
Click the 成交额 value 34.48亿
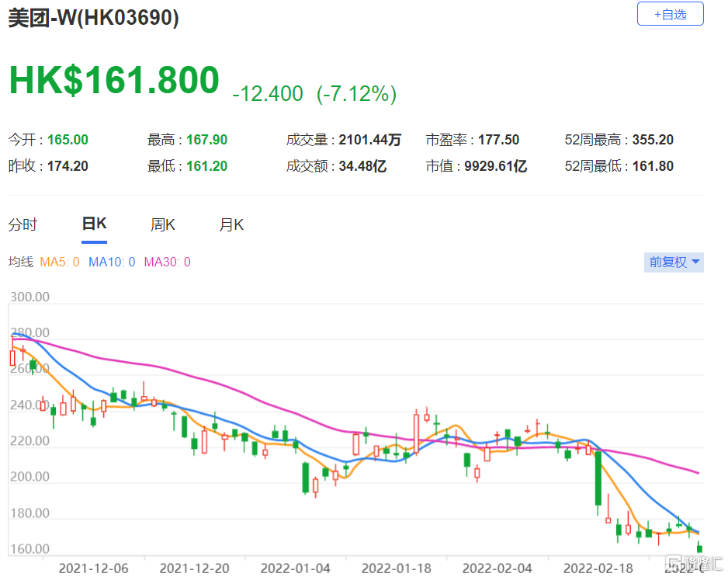pyautogui.click(x=362, y=166)
